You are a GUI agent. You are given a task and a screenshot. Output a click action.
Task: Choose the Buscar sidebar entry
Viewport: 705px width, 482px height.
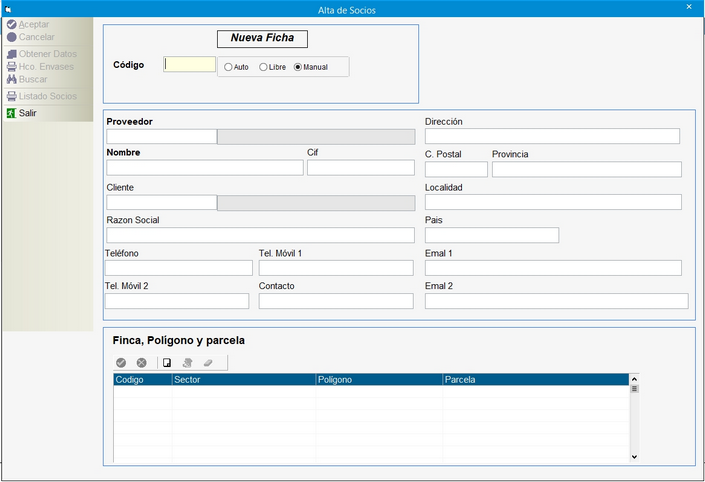33,79
